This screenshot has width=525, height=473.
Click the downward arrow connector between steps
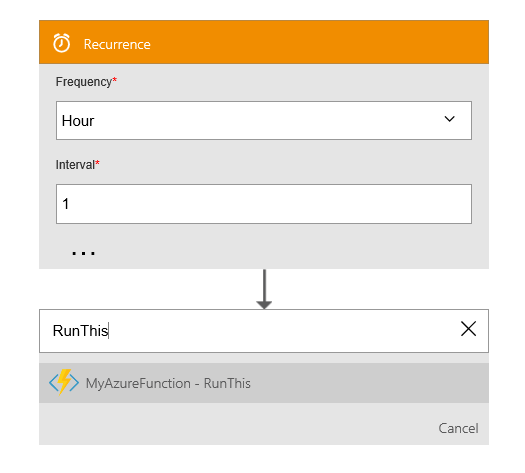[x=264, y=289]
